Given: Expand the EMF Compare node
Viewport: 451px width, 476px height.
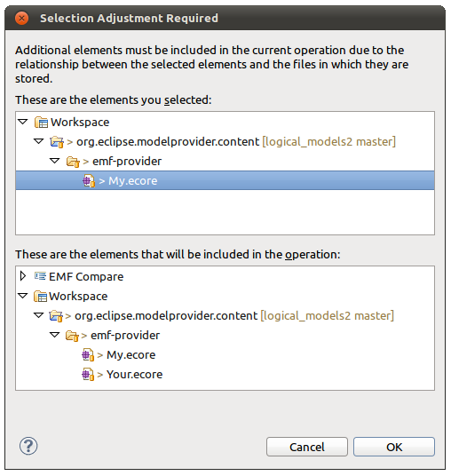Looking at the screenshot, I should (x=22, y=276).
